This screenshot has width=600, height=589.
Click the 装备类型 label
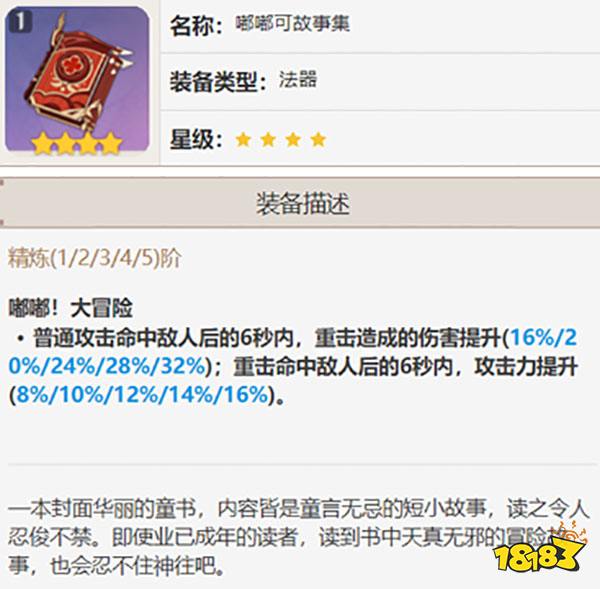[x=218, y=82]
